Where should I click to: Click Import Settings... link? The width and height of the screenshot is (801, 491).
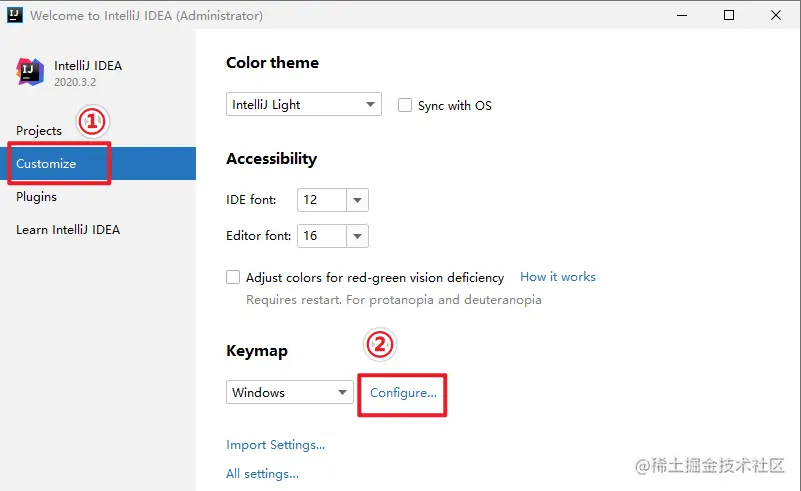[x=275, y=445]
